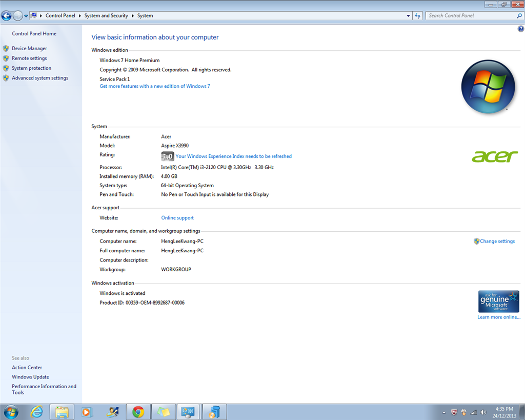The image size is (525, 420).
Task: Click the Show desktop strip at the taskbar edge
Action: click(522, 412)
